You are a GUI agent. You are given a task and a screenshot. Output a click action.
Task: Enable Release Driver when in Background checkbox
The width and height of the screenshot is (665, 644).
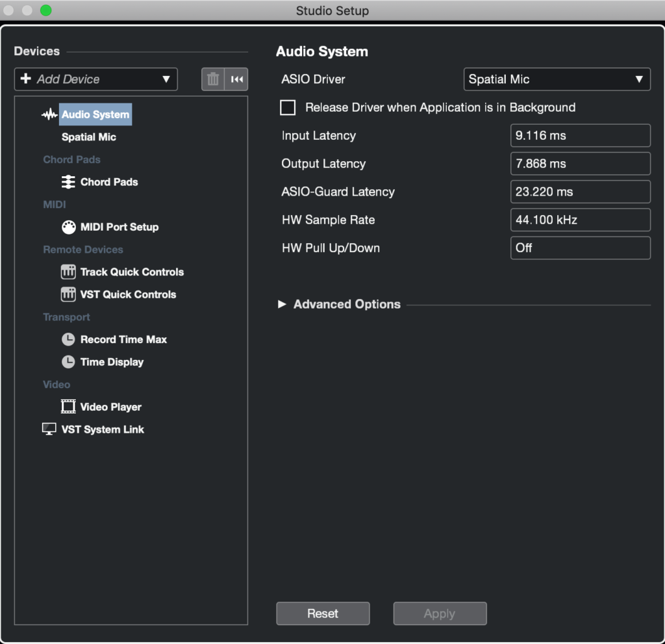coord(288,108)
